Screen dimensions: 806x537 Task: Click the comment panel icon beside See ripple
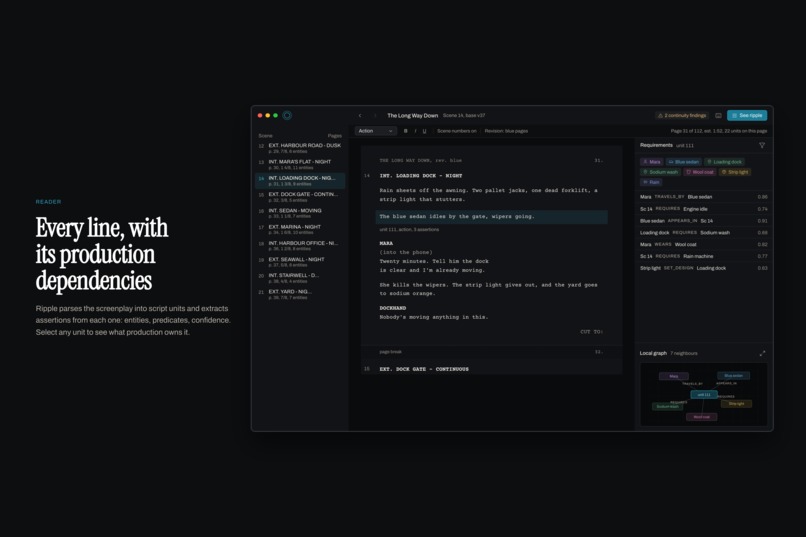(x=718, y=116)
